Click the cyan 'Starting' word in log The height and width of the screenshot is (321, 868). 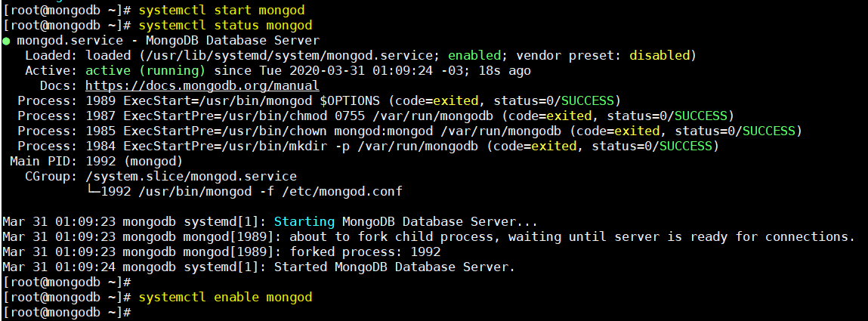point(304,222)
